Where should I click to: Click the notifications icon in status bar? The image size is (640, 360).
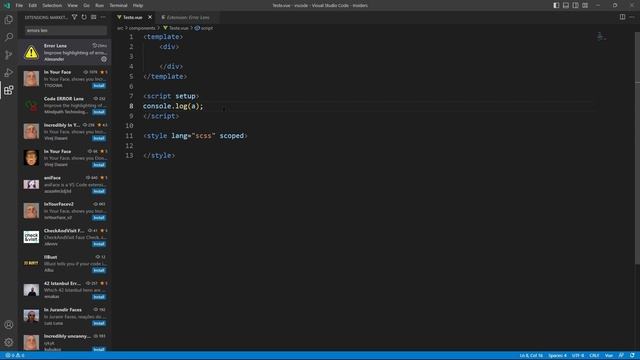pyautogui.click(x=632, y=356)
